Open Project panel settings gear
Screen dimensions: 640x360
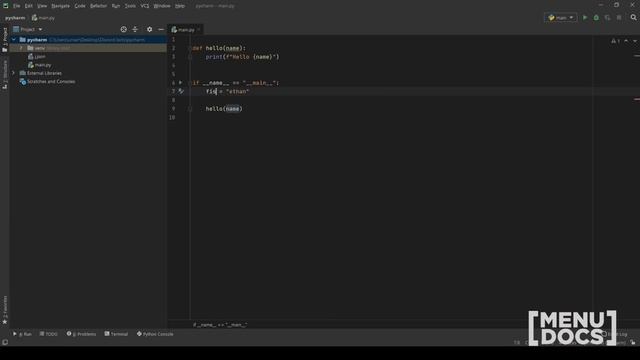pyautogui.click(x=149, y=29)
